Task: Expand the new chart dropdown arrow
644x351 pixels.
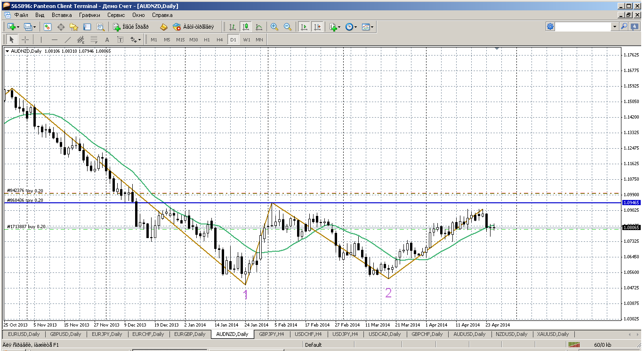Action: (18, 27)
